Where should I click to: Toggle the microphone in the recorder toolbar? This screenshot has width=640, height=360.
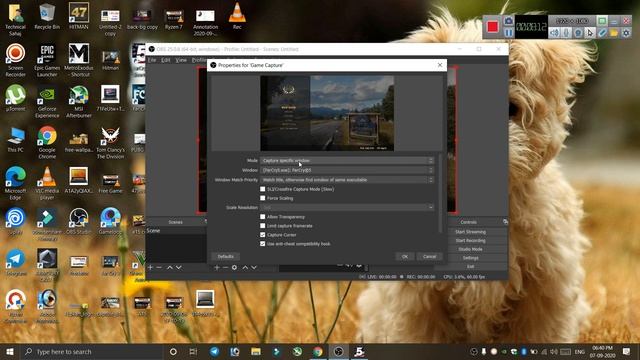tap(566, 33)
